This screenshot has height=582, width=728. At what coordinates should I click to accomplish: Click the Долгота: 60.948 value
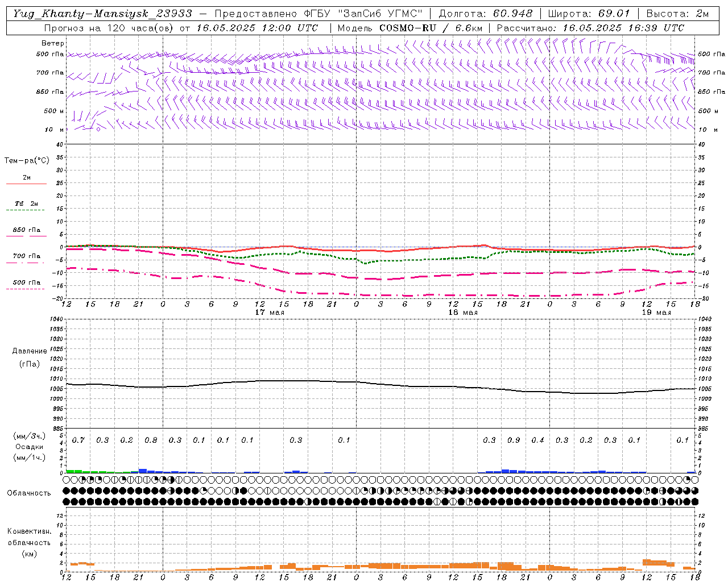coord(486,14)
